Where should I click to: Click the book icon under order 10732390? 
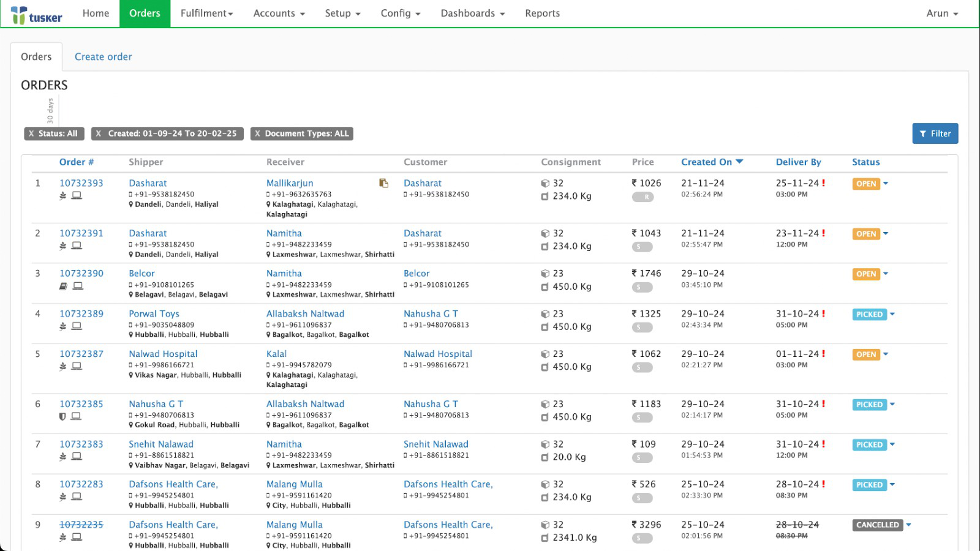point(63,285)
